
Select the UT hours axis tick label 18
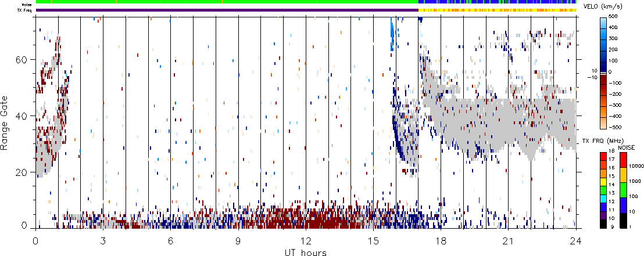coord(441,241)
